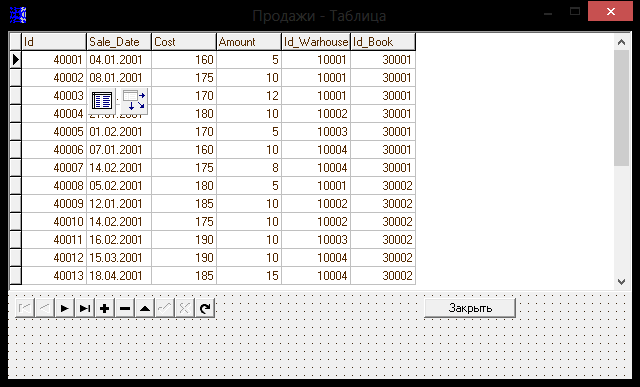This screenshot has width=640, height=387.
Task: Close the Продажи - Таблица window
Action: [x=610, y=11]
